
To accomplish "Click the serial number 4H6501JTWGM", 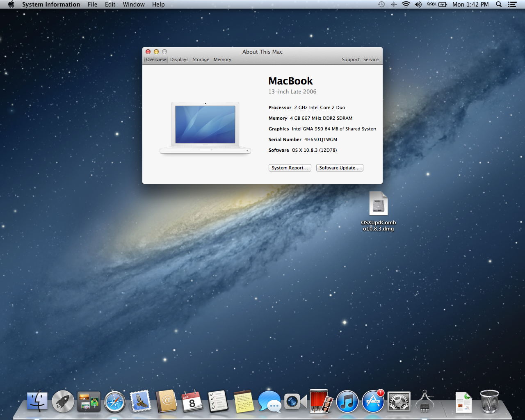I will click(x=321, y=139).
